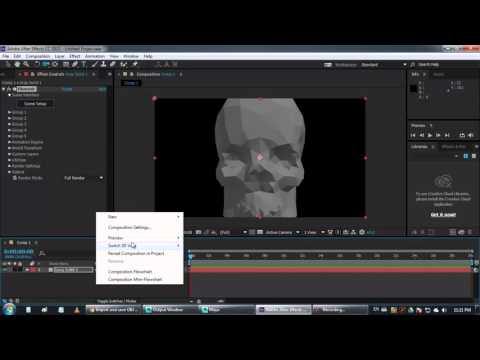Select the Clone Stamp tool

pos(104,64)
